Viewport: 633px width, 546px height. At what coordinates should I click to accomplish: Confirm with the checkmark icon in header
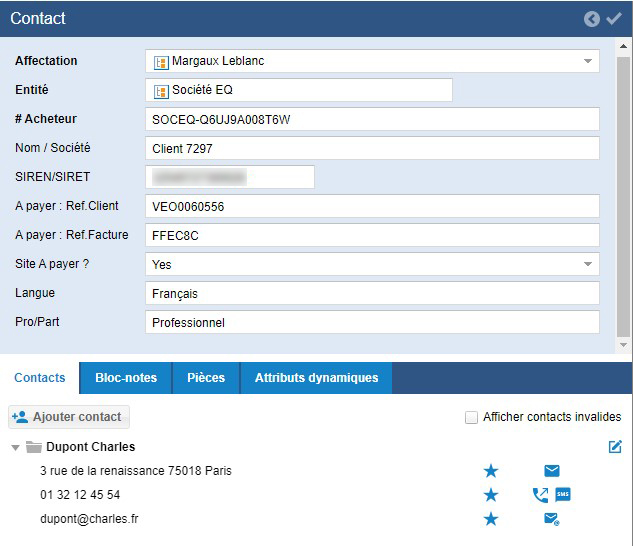click(614, 18)
